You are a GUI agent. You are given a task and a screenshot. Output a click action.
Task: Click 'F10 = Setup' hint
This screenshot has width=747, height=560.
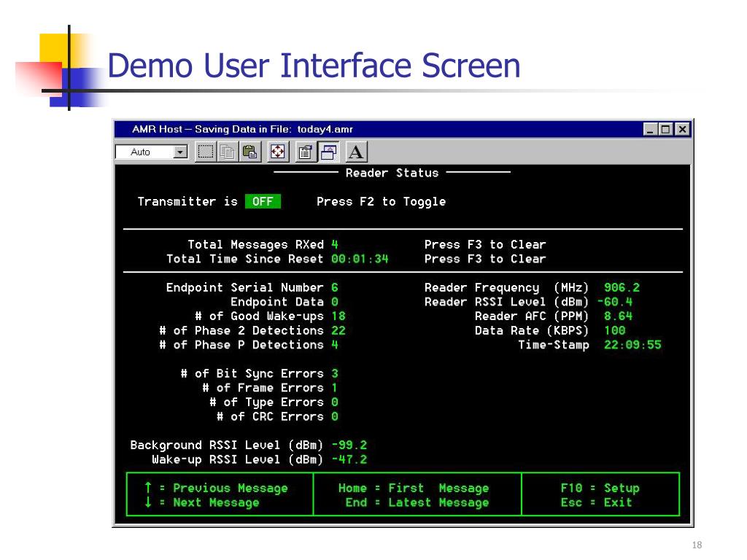click(600, 488)
